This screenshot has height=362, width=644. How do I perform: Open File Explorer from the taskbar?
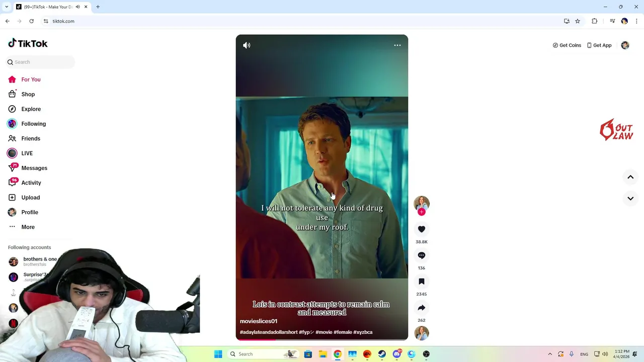click(323, 354)
